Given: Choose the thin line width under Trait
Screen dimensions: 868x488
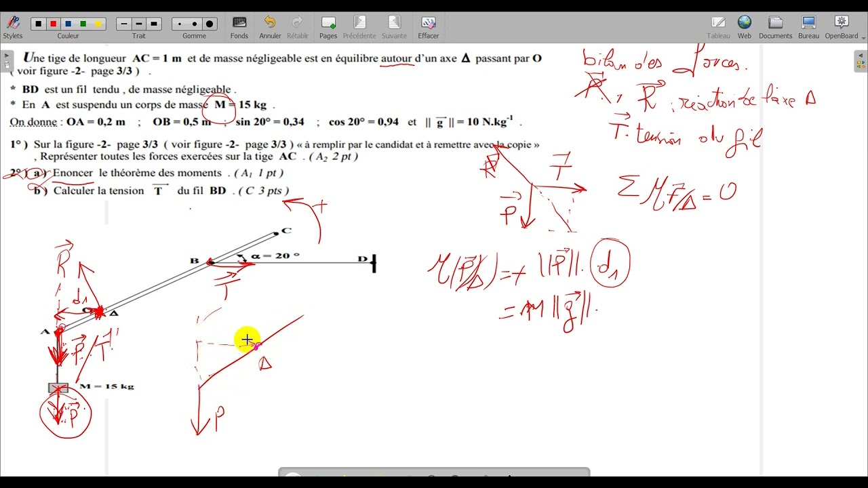Looking at the screenshot, I should (124, 24).
